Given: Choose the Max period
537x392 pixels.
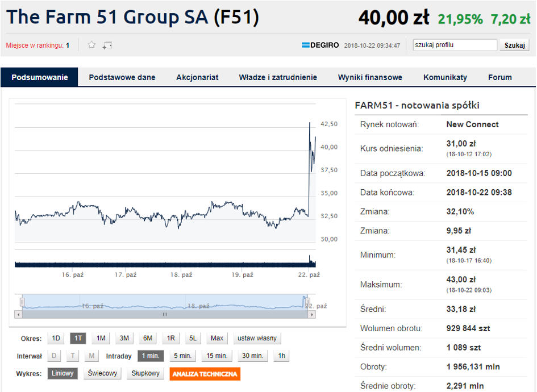Looking at the screenshot, I should coord(217,338).
